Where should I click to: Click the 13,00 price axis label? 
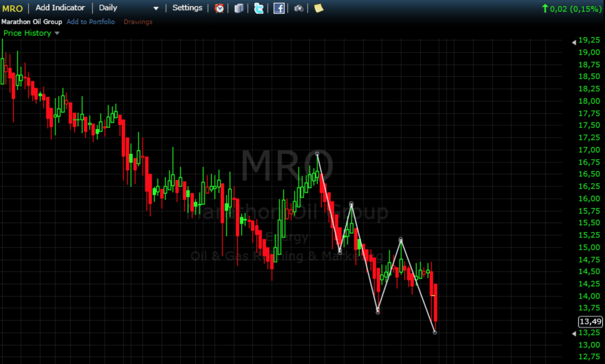589,345
